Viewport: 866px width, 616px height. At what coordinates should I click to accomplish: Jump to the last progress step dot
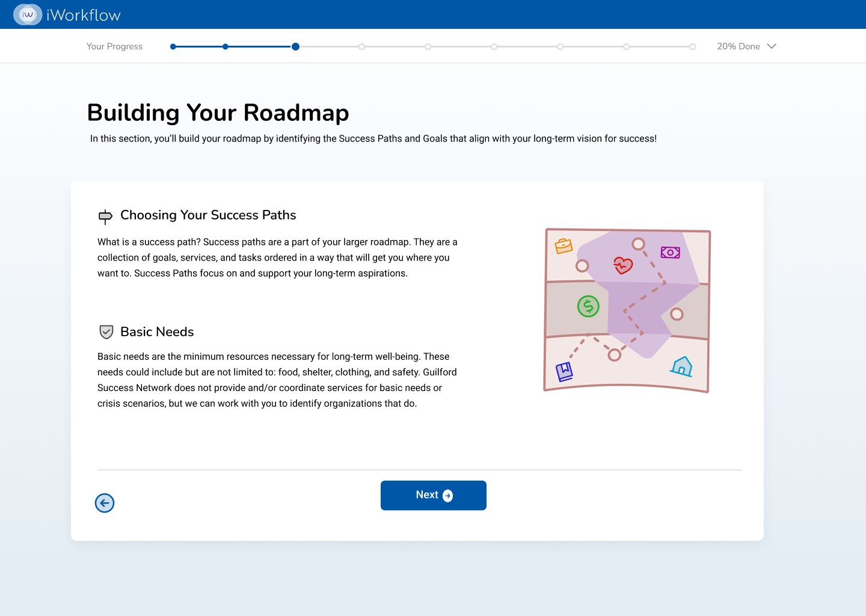692,46
